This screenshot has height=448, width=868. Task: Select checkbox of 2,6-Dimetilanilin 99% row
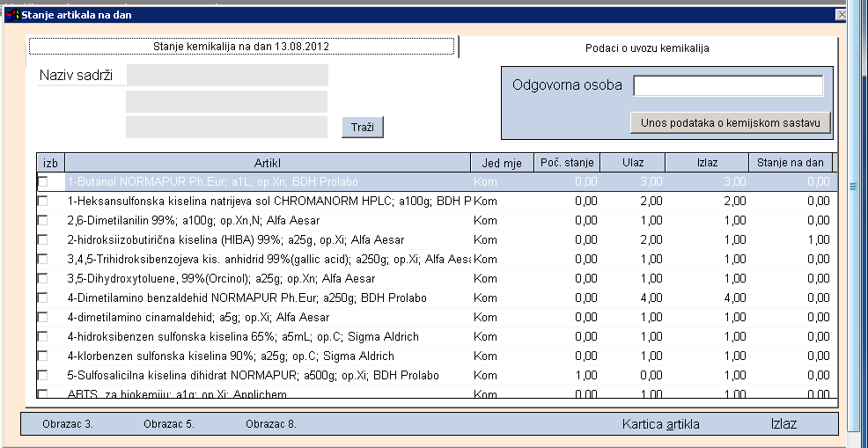pyautogui.click(x=42, y=220)
